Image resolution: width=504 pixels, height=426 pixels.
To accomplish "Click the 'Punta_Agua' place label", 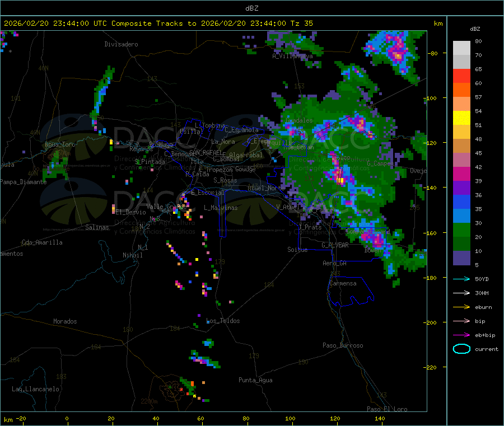I will point(255,380).
